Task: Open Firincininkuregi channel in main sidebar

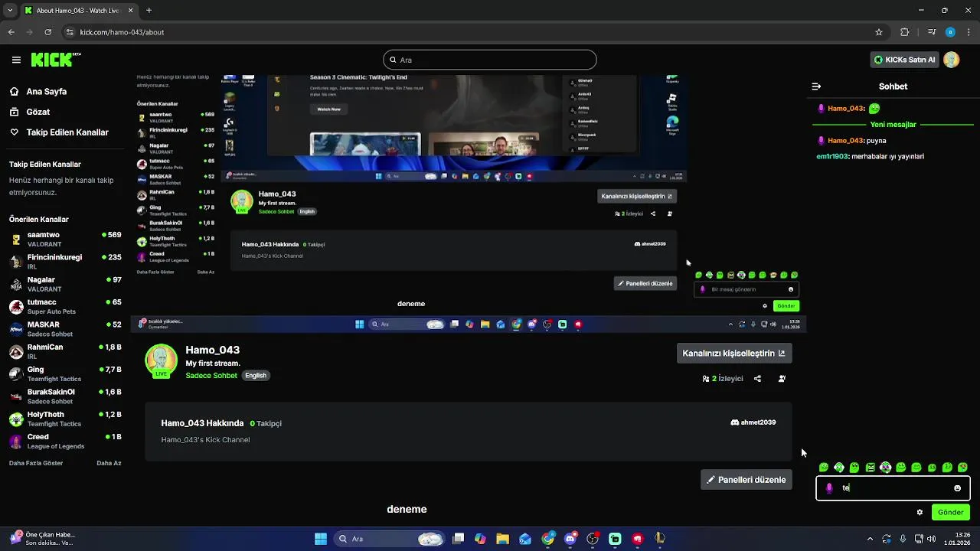Action: 65,262
